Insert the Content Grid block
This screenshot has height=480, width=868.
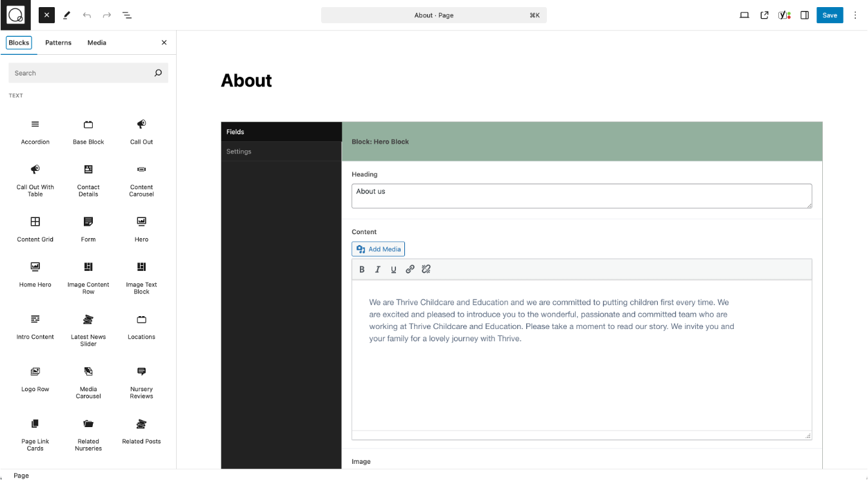pos(35,229)
